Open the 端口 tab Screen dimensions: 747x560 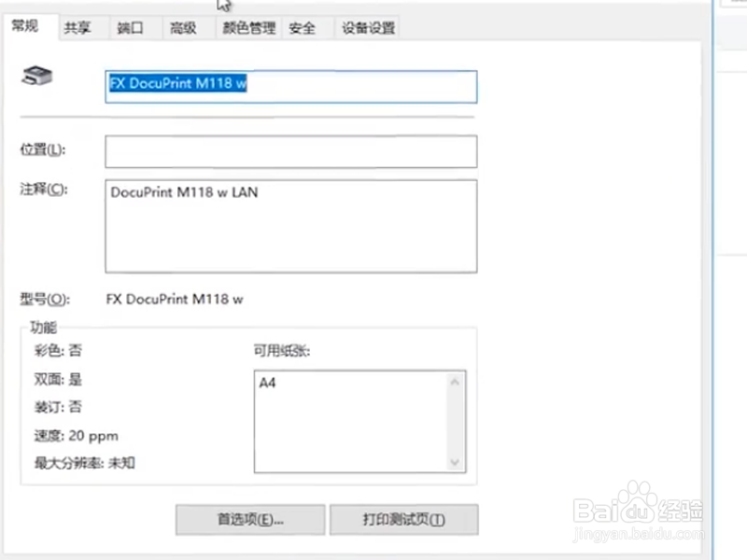pos(131,27)
